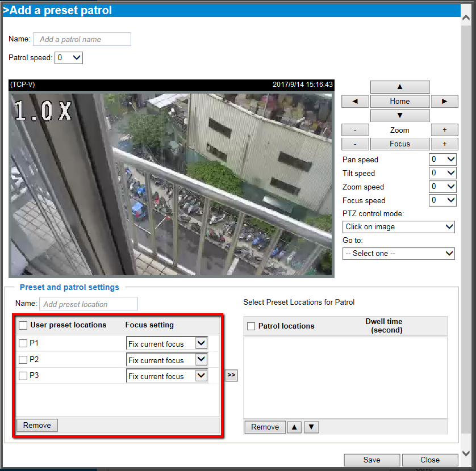Tilt the camera down with the arrow control
Screen dimensions: 476x471
tap(399, 115)
